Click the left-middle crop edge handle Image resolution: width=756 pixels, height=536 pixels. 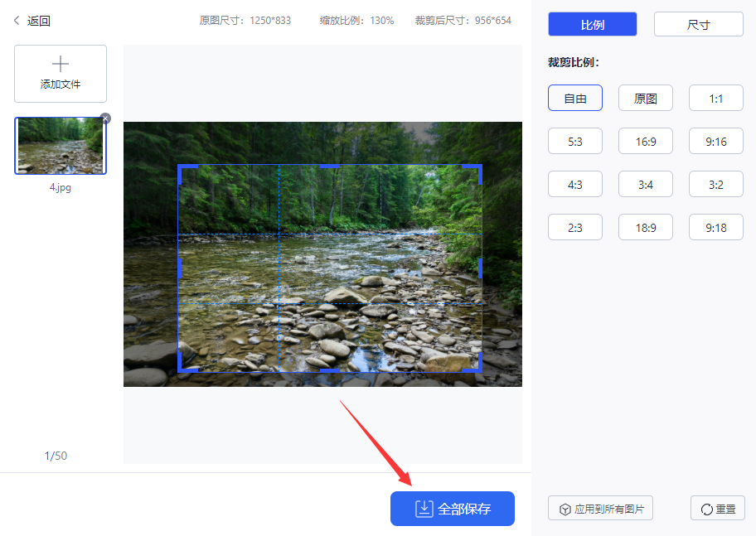(x=180, y=268)
